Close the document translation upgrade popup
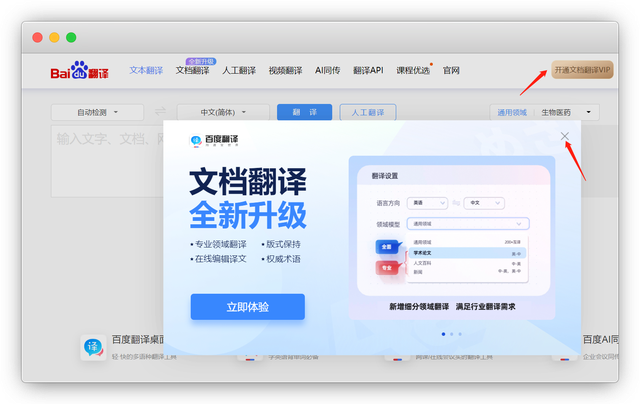The width and height of the screenshot is (640, 404). click(x=564, y=136)
